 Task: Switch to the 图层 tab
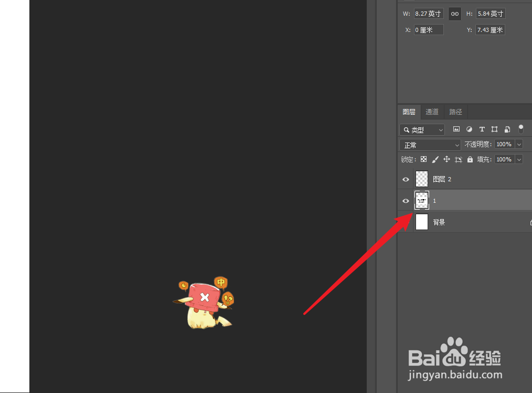click(409, 112)
